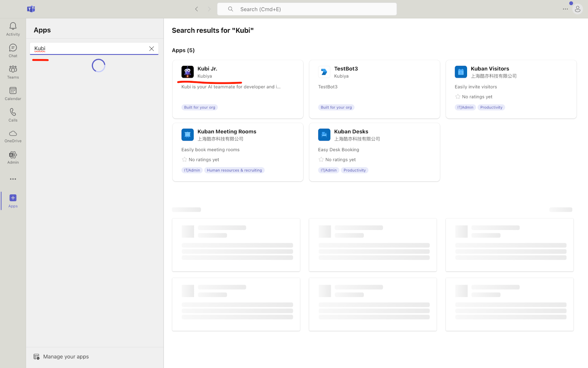Open the Kuban Desks title
Screen dimensions: 588x368
(x=351, y=132)
